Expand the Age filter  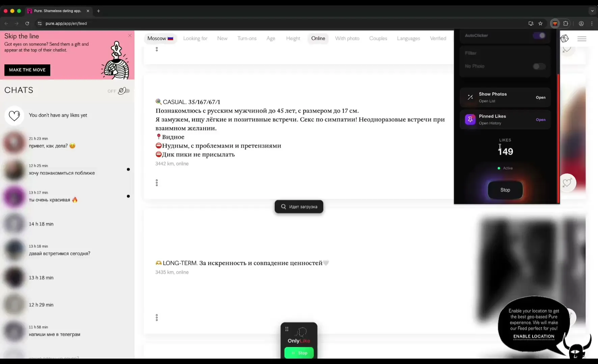tap(271, 38)
